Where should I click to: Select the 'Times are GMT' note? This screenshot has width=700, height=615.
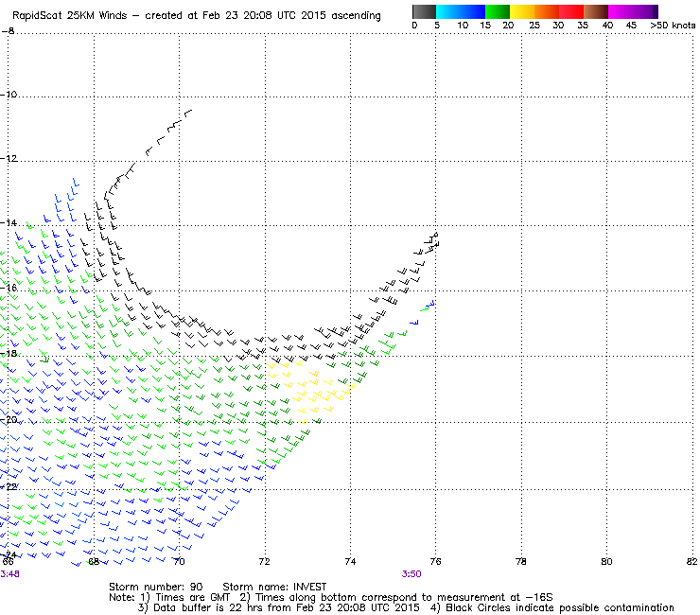(x=193, y=598)
